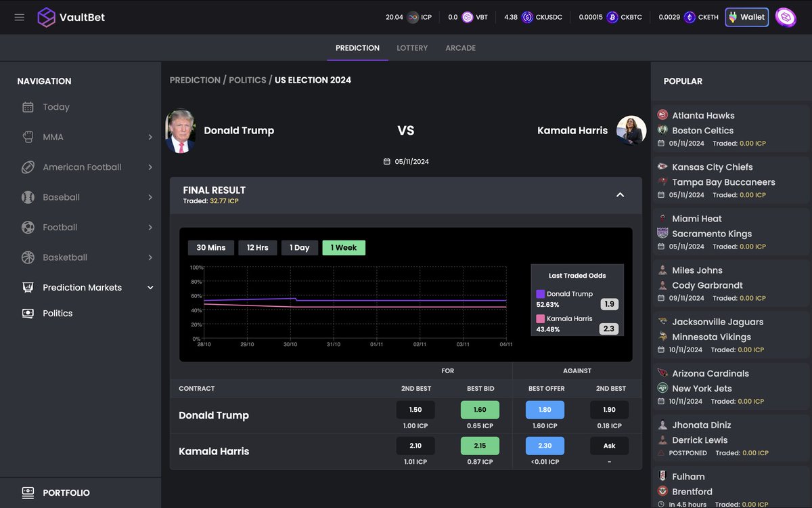The width and height of the screenshot is (812, 508).
Task: Open the Portfolio section
Action: (81, 492)
